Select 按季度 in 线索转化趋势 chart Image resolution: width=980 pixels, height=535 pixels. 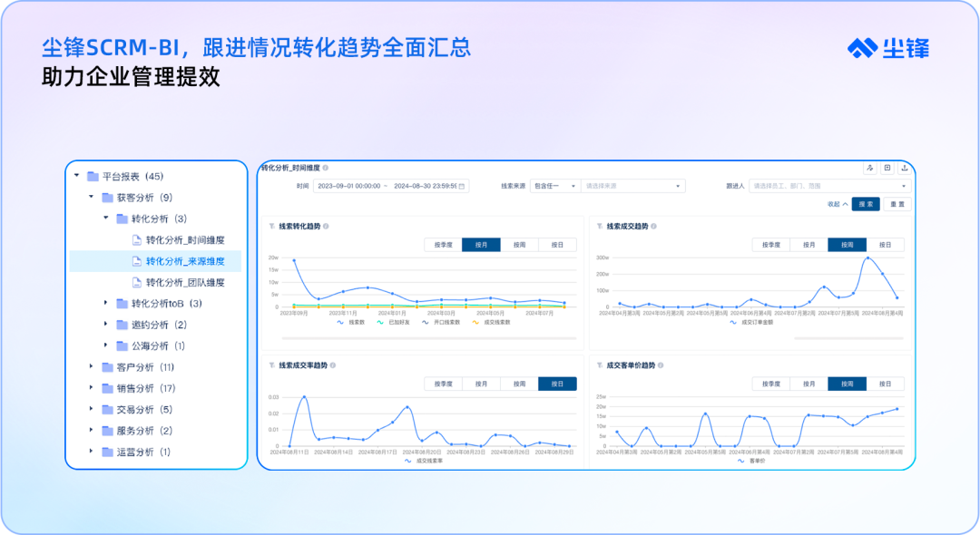443,245
